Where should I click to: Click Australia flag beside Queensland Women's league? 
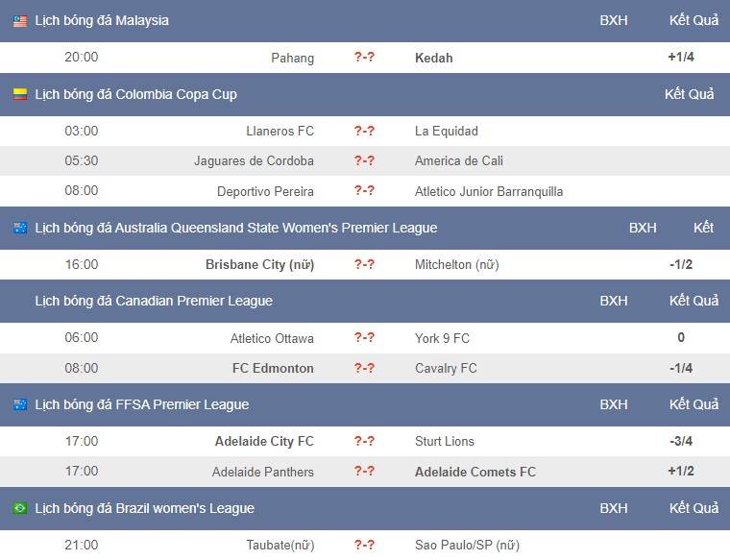click(20, 228)
